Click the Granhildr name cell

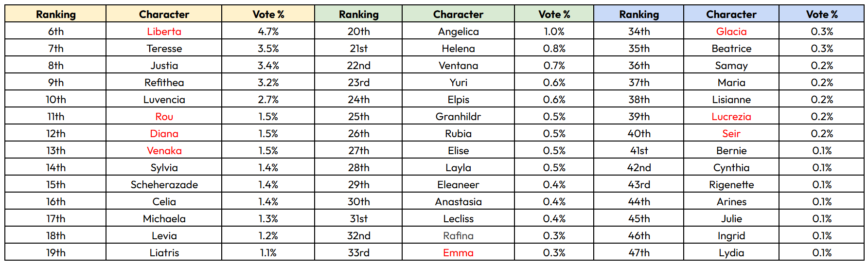click(458, 117)
